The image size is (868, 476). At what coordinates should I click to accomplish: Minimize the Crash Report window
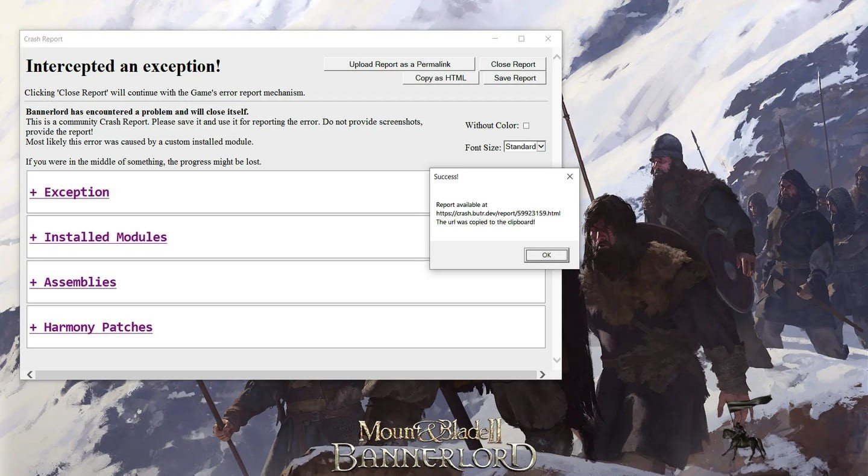coord(495,39)
